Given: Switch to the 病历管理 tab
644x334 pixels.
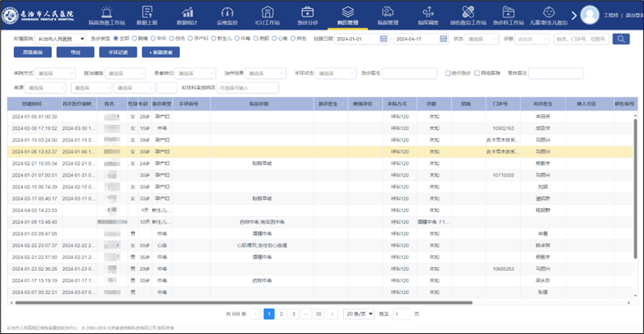Looking at the screenshot, I should [x=348, y=16].
